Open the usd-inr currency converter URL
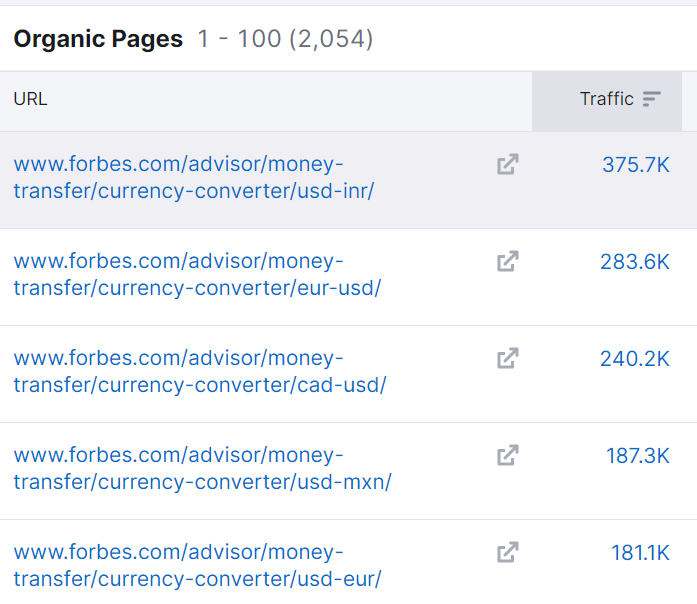Image resolution: width=697 pixels, height=604 pixels. [x=194, y=177]
